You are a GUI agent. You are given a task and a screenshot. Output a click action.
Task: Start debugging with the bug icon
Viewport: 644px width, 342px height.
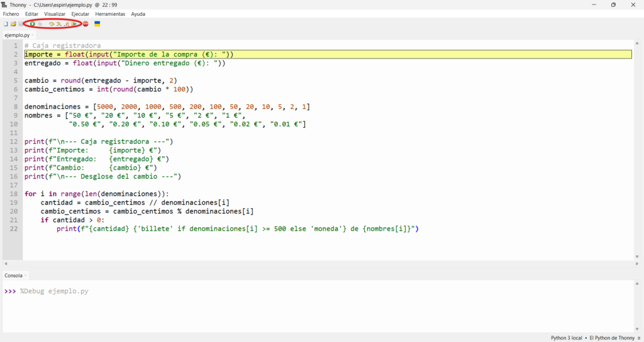click(x=40, y=24)
